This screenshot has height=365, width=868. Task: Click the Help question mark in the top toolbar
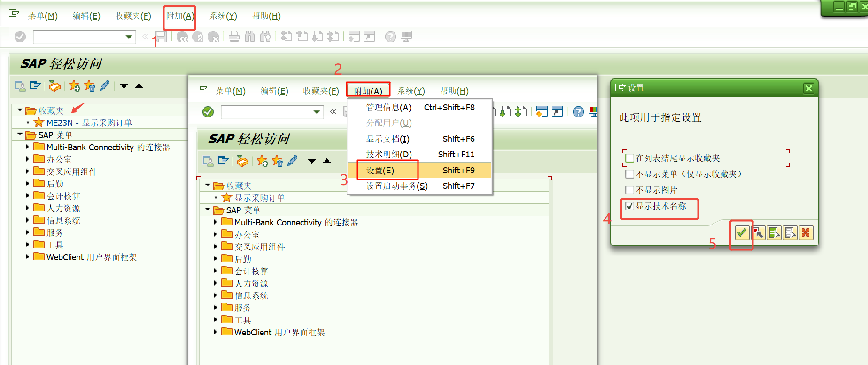click(390, 37)
